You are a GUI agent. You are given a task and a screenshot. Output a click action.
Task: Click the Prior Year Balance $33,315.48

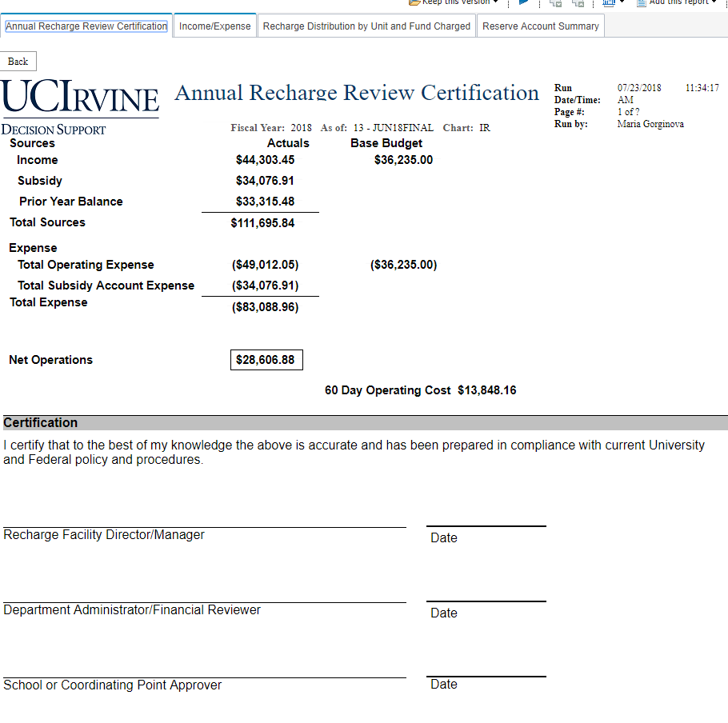click(x=265, y=202)
